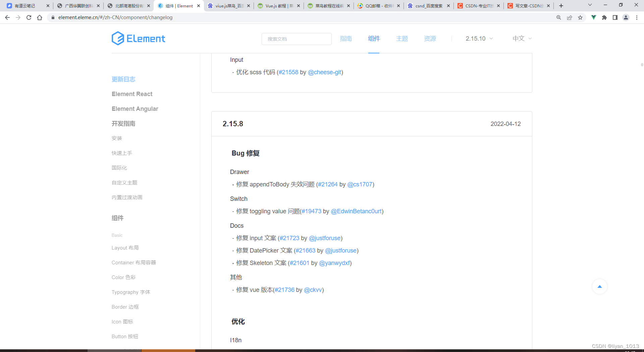644x352 pixels.
Task: Click the 搜索文档 search input field
Action: [x=297, y=39]
